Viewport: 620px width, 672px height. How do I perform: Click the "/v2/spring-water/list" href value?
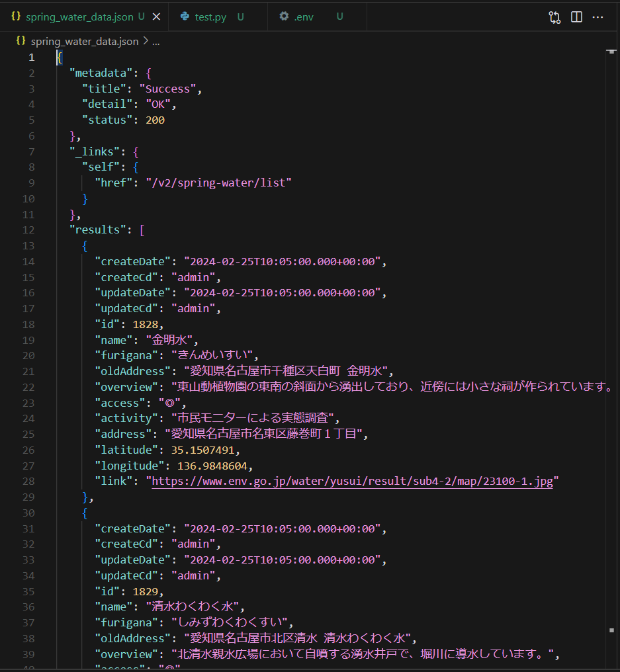(218, 183)
